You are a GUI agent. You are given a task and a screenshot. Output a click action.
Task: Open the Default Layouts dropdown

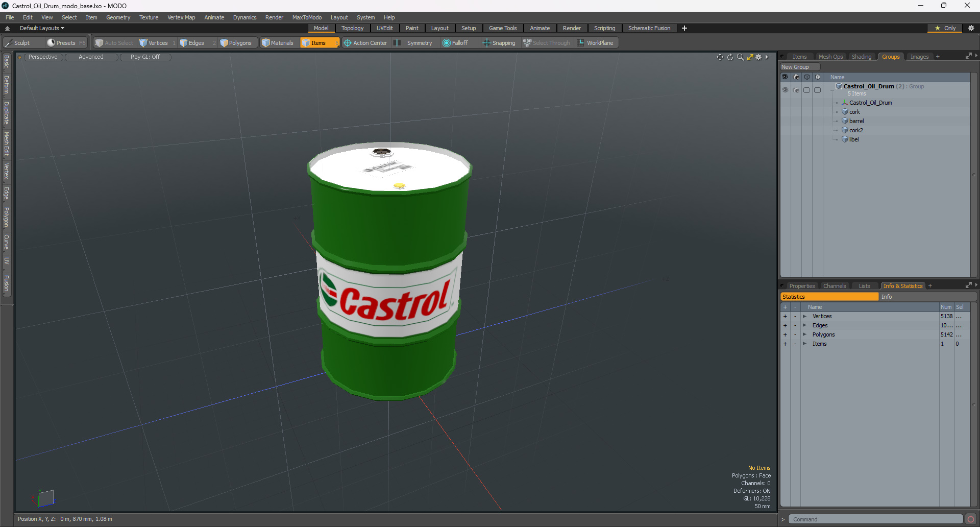click(42, 28)
